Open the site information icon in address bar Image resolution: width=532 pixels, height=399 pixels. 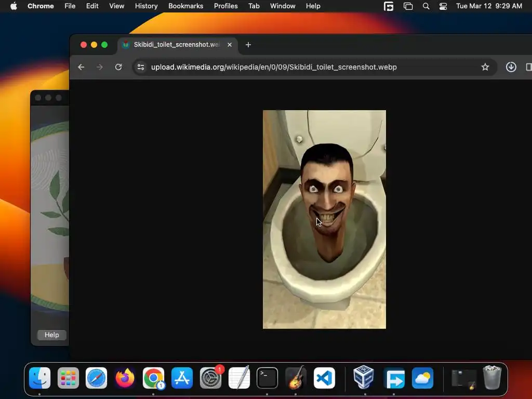[141, 67]
